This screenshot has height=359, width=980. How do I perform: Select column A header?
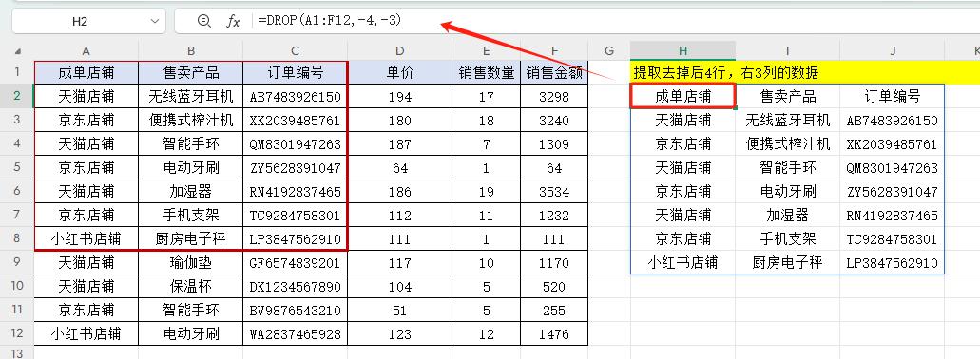pos(86,51)
